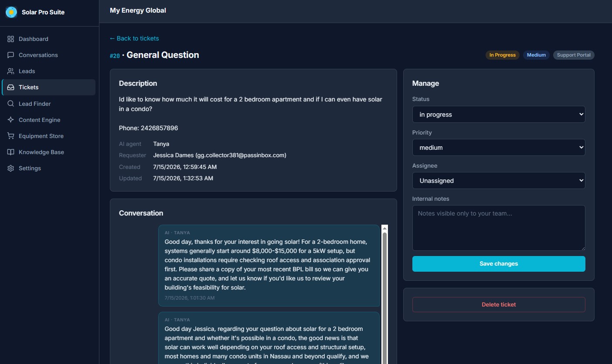This screenshot has height=364, width=612.
Task: Click the Dashboard grid icon
Action: pyautogui.click(x=11, y=39)
